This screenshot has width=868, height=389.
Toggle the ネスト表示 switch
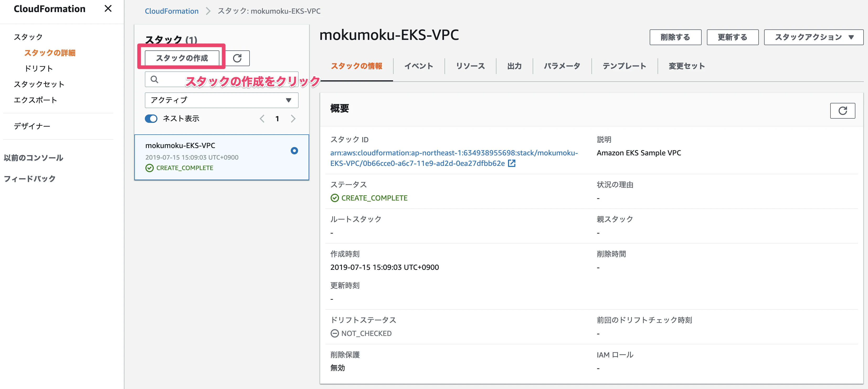click(151, 119)
